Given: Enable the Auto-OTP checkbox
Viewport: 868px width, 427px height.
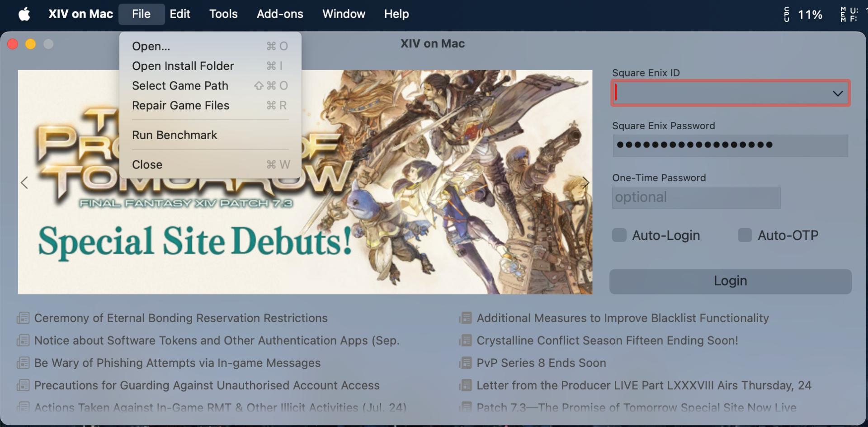Looking at the screenshot, I should (745, 235).
